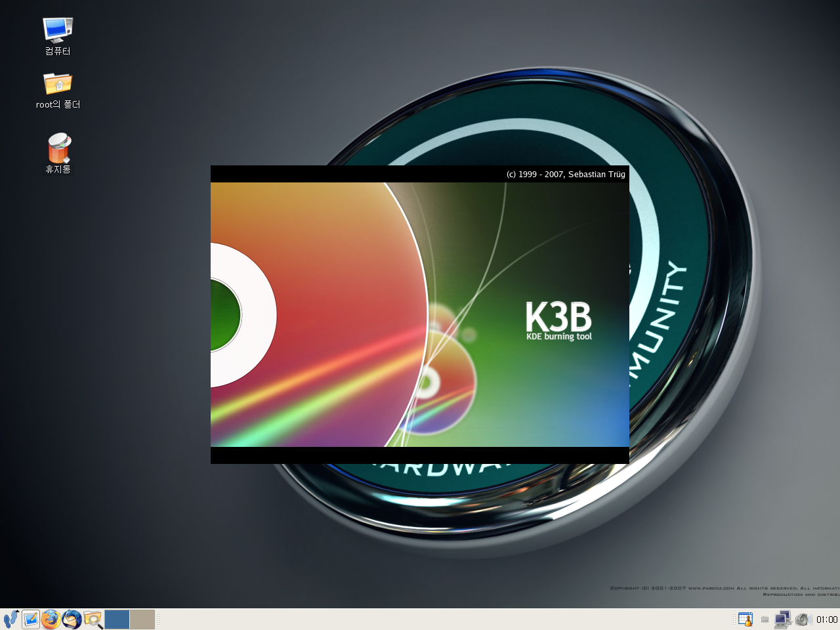
Task: Click the small gray tray applet icon
Action: click(765, 619)
